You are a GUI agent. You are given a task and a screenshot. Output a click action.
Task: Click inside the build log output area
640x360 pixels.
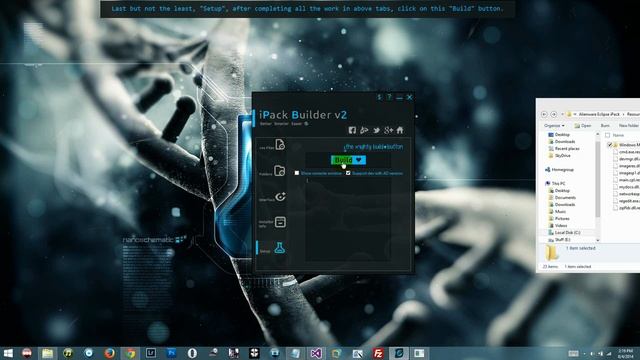(x=348, y=218)
